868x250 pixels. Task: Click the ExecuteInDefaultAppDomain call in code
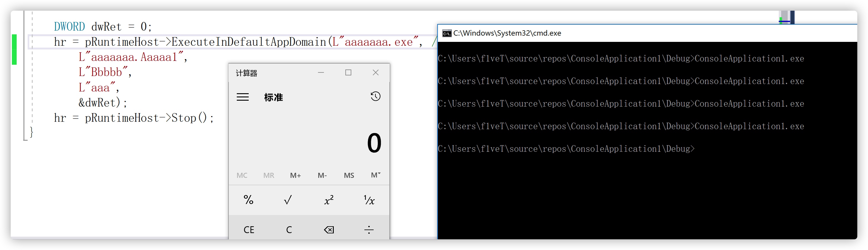pos(249,42)
